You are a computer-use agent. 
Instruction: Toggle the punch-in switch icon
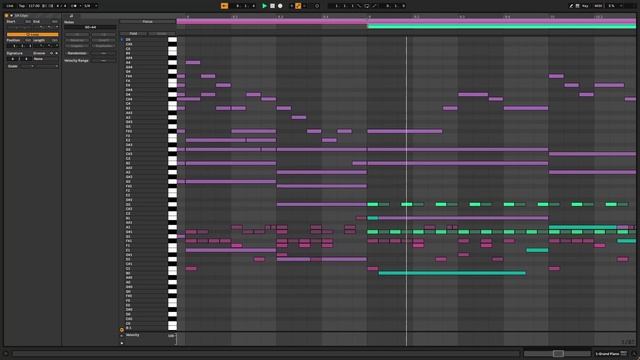(x=359, y=6)
